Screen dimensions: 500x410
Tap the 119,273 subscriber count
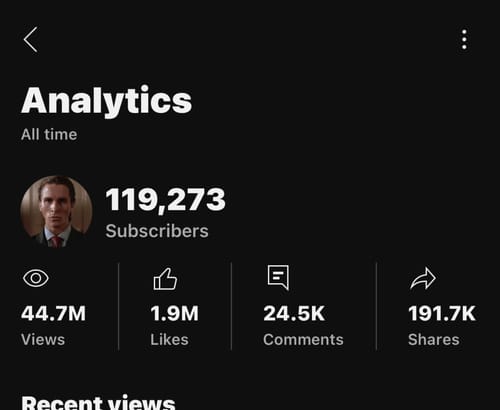(x=166, y=199)
